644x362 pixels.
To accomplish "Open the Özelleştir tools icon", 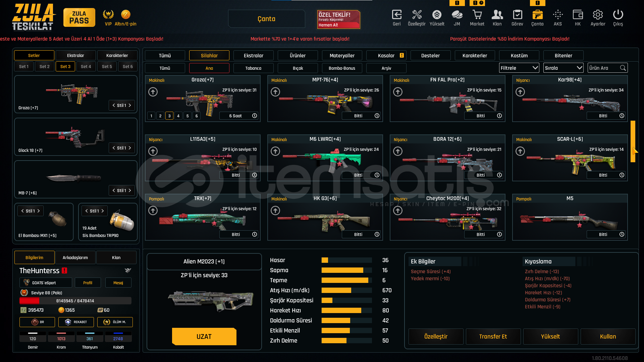I will tap(417, 15).
